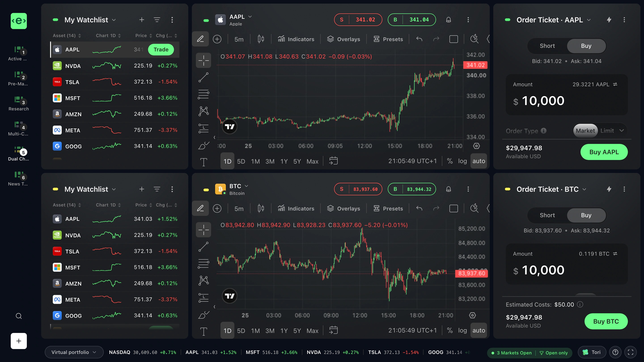Select the text tool in the AAPL chart
644x362 pixels.
[x=203, y=162]
